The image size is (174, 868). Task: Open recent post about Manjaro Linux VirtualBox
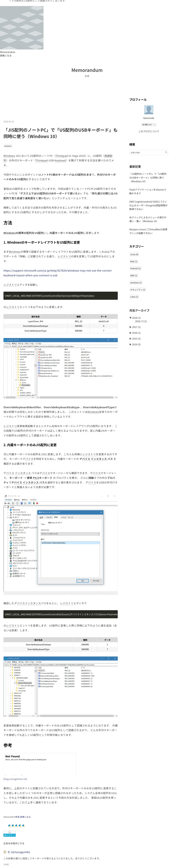click(x=148, y=231)
